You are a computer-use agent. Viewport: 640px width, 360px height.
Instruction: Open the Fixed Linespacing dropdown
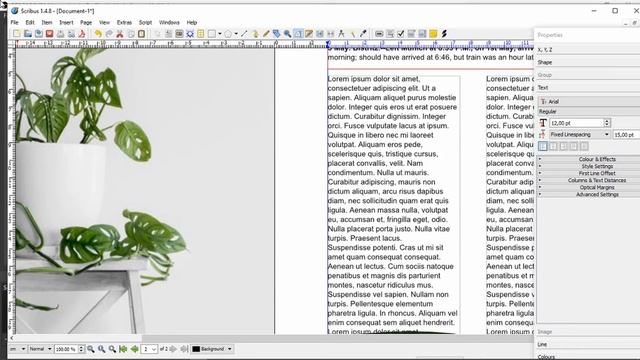click(579, 134)
